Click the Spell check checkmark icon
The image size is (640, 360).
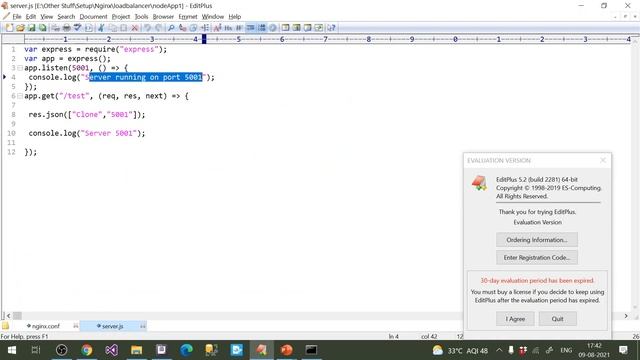[x=77, y=28]
